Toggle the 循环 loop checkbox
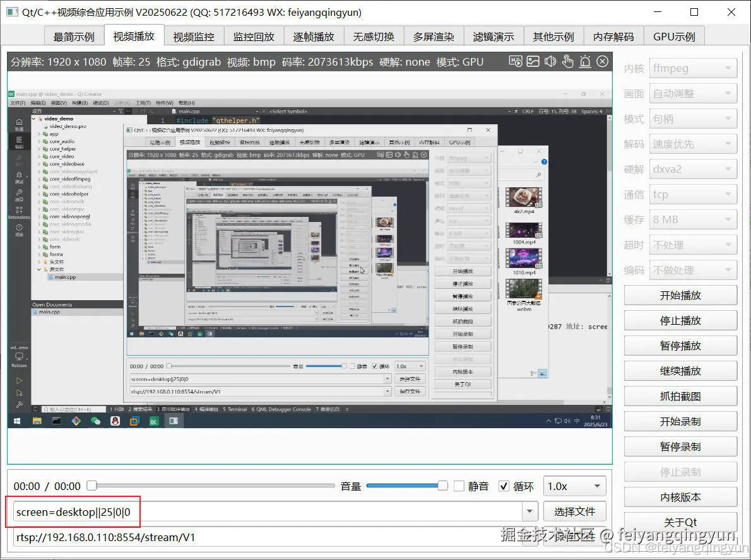Image resolution: width=751 pixels, height=560 pixels. (x=504, y=486)
